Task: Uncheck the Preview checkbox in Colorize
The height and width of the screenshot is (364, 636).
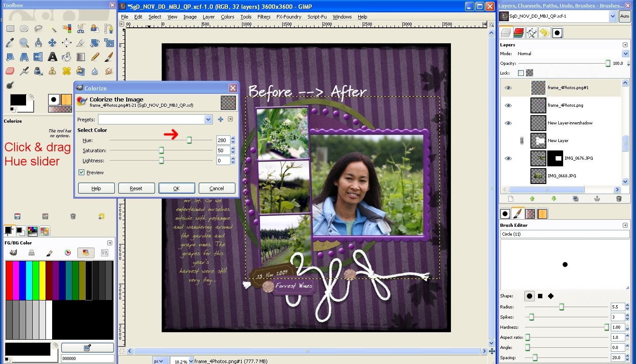Action: 81,173
